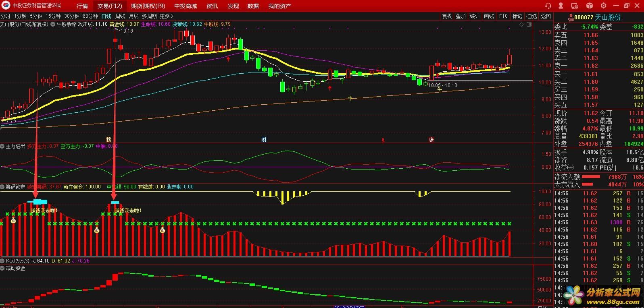
Task: Open the 发现 menu
Action: (233, 6)
